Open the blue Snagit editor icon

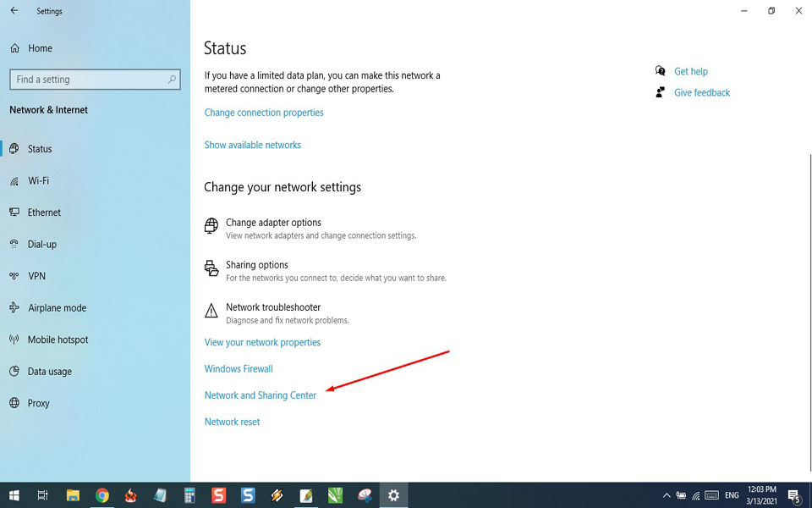[x=248, y=495]
